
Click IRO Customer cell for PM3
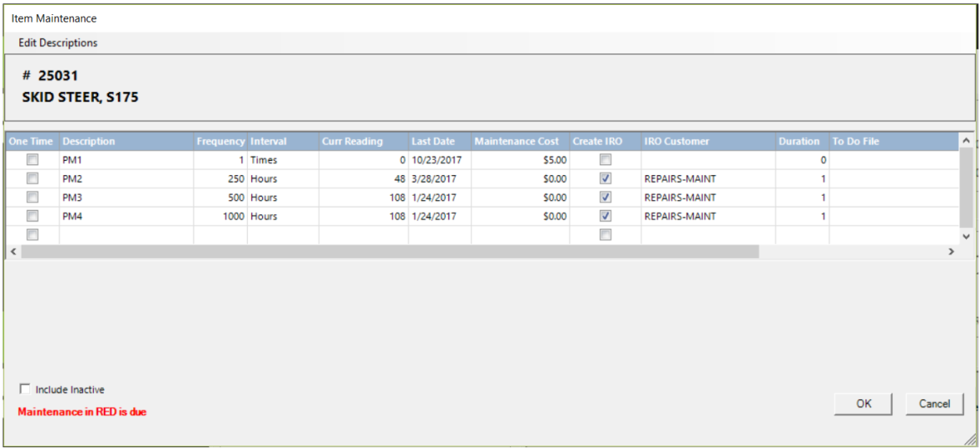[x=708, y=198]
